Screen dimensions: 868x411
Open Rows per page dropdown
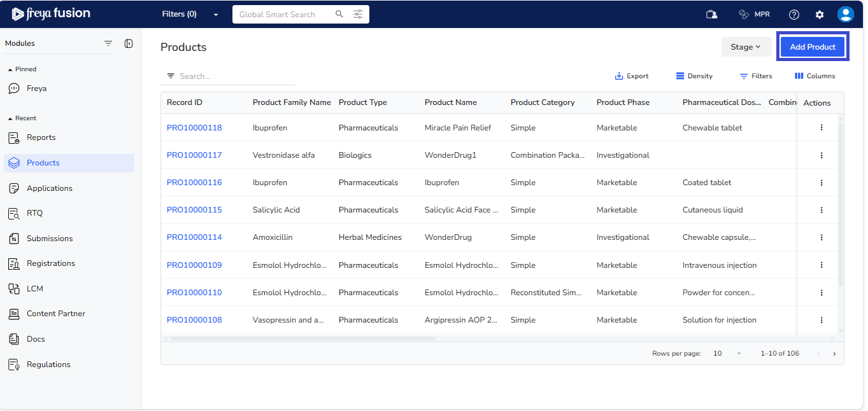tap(727, 354)
